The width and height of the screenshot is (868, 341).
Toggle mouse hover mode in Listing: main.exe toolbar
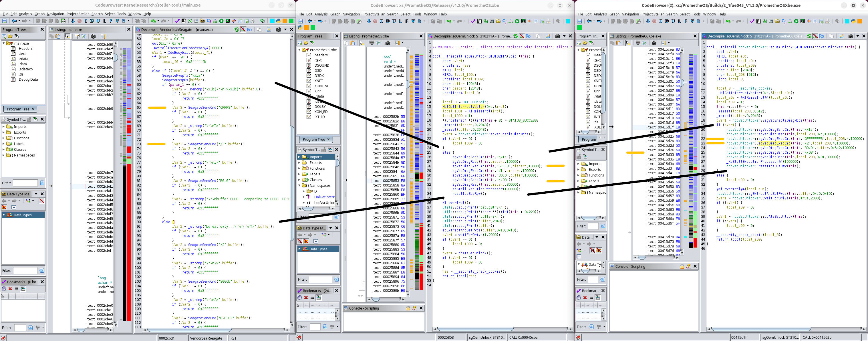coord(67,36)
